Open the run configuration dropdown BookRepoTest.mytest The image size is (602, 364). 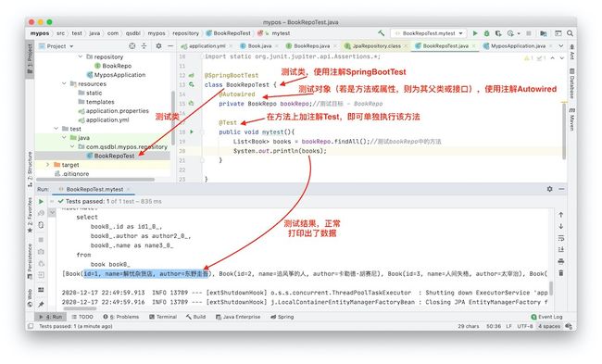click(428, 33)
